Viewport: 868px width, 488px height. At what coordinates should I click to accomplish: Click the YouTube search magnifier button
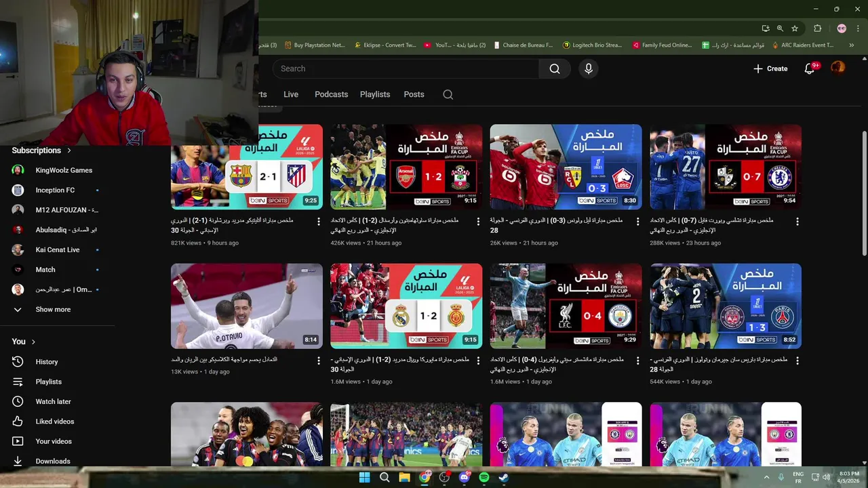click(x=555, y=68)
